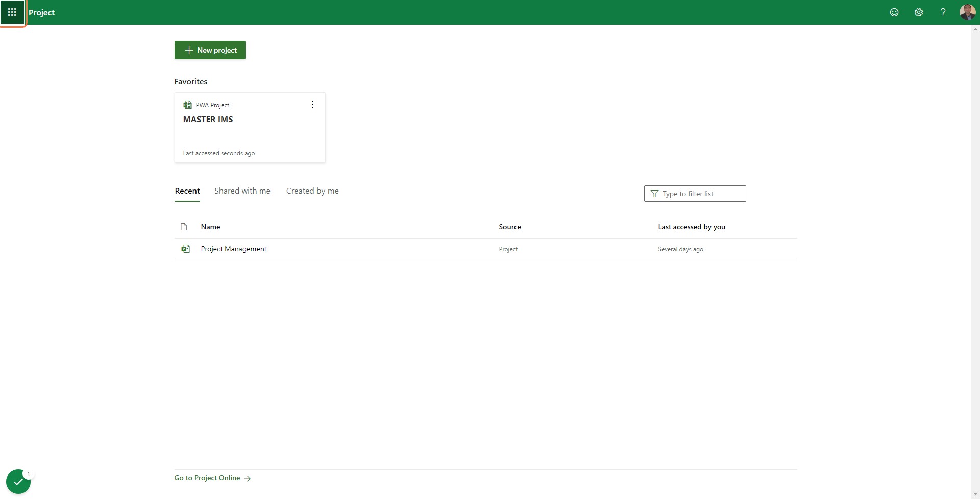Viewport: 980px width, 499px height.
Task: Click the 'Project' source cell
Action: 508,249
